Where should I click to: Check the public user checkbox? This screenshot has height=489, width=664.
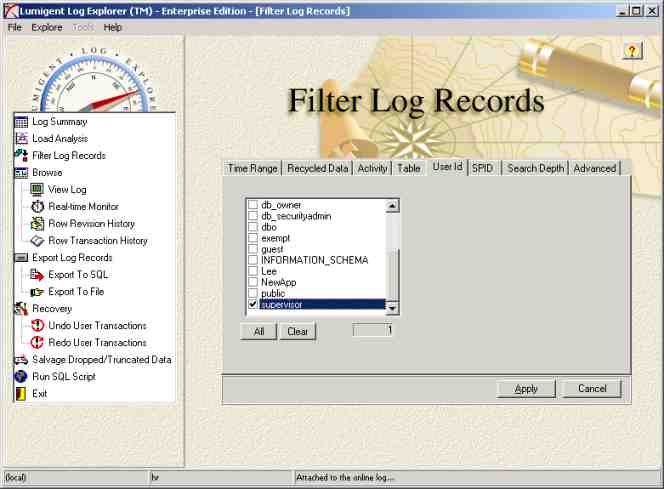click(x=253, y=293)
